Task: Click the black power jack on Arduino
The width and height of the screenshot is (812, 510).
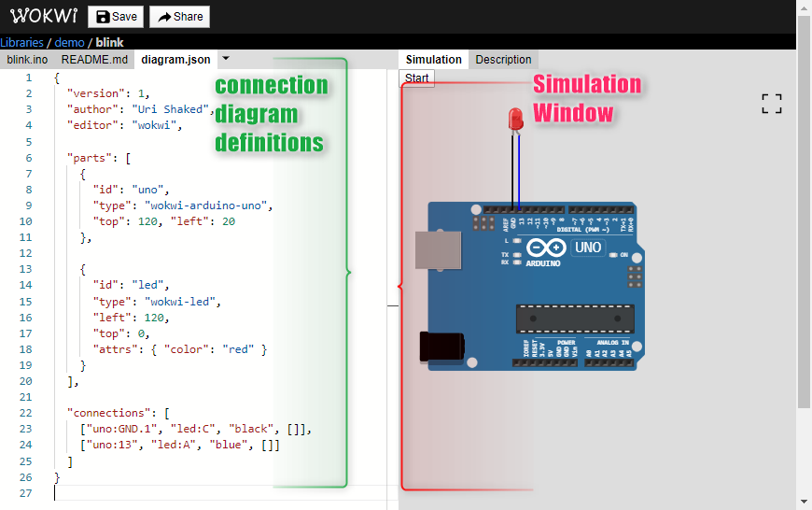Action: point(441,347)
